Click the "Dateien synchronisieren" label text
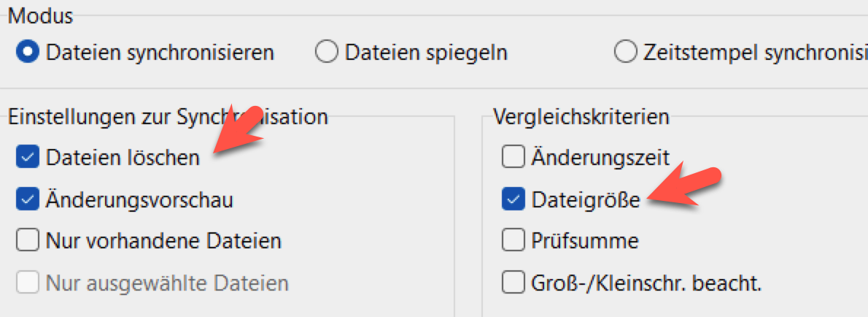This screenshot has width=868, height=317. click(x=160, y=53)
